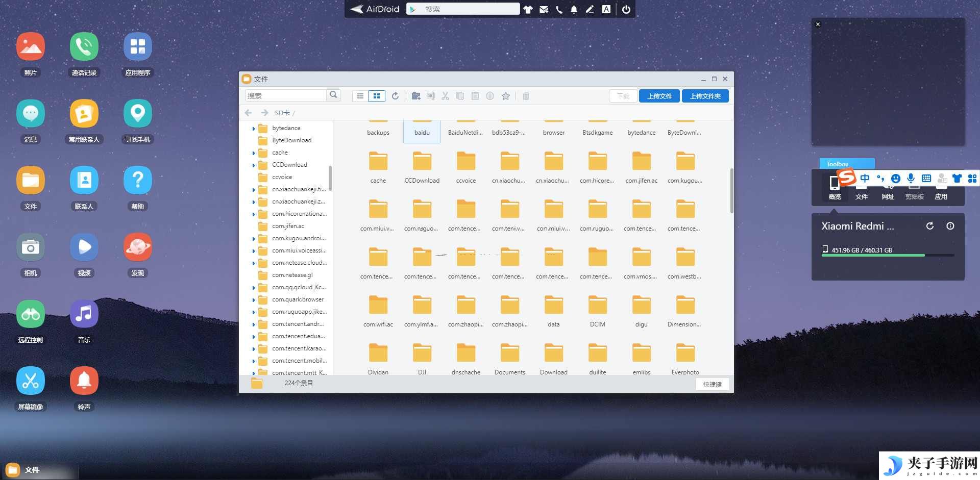Open the 视频 video icon
This screenshot has width=980, height=480.
[x=84, y=247]
